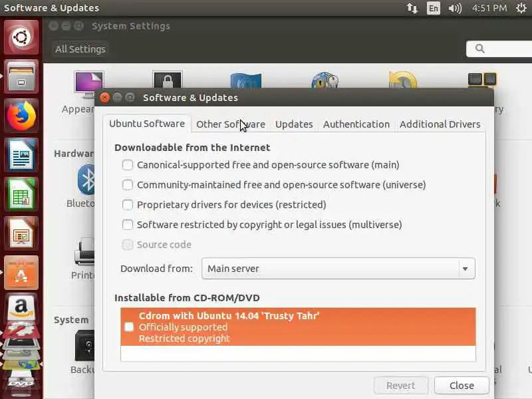Open the Ubuntu Dash launcher icon

[x=21, y=37]
